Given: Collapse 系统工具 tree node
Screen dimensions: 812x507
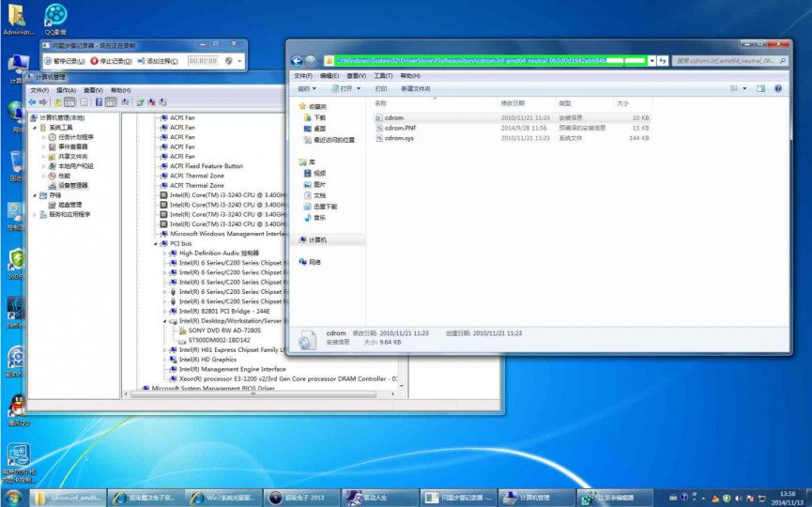Looking at the screenshot, I should click(x=35, y=128).
